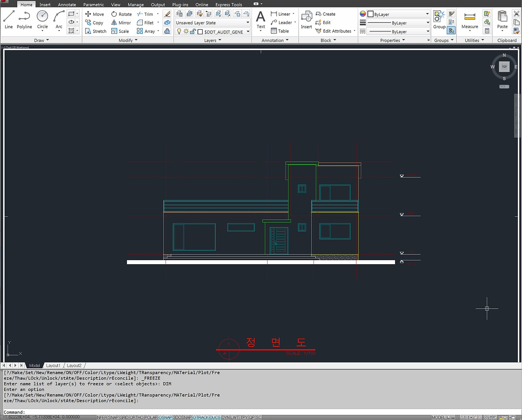Viewport: 522px width, 420px height.
Task: Toggle DYN input in status bar
Action: (x=226, y=418)
